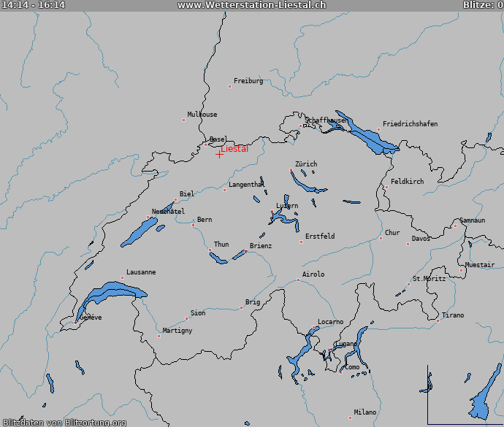Image resolution: width=504 pixels, height=427 pixels.
Task: Select the Schaffhausen label
Action: pyautogui.click(x=326, y=120)
